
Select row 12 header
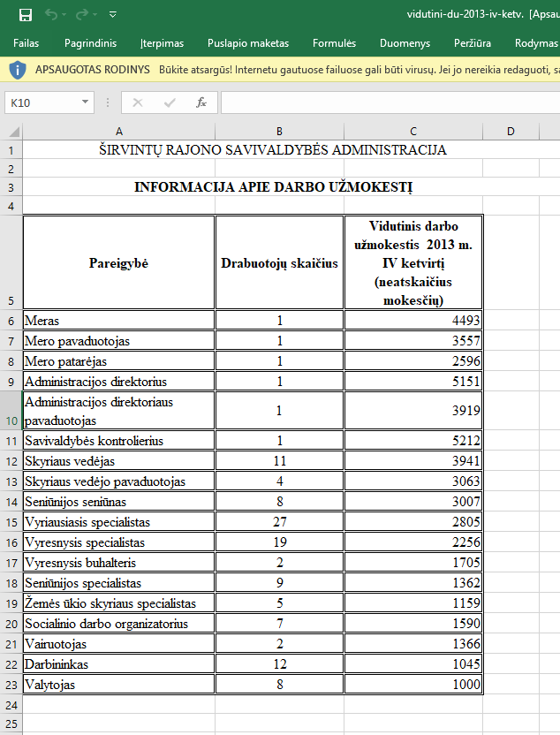point(11,461)
